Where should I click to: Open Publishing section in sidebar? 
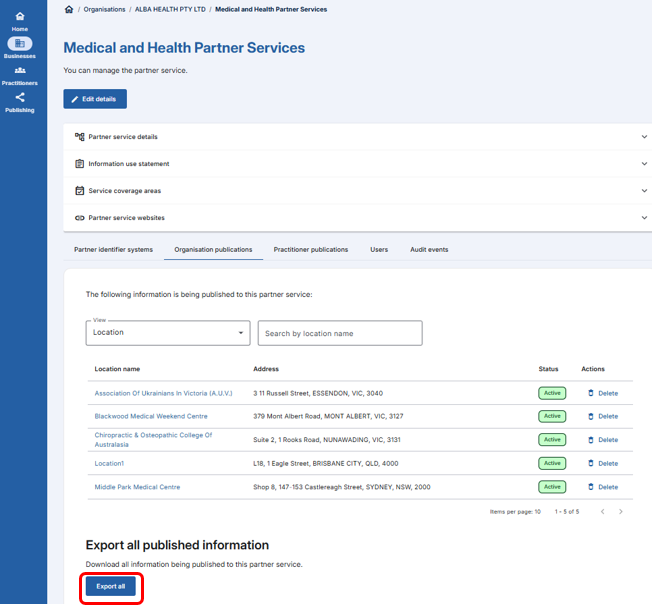point(20,101)
